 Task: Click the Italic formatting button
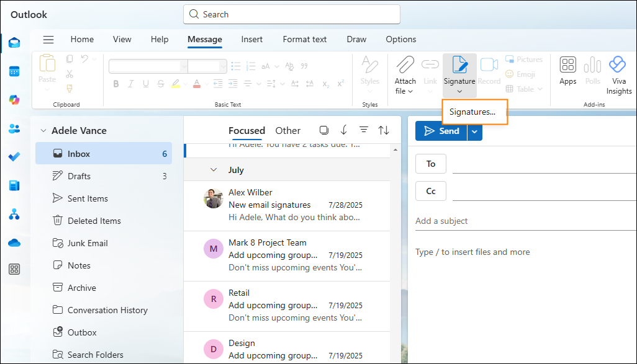click(131, 84)
